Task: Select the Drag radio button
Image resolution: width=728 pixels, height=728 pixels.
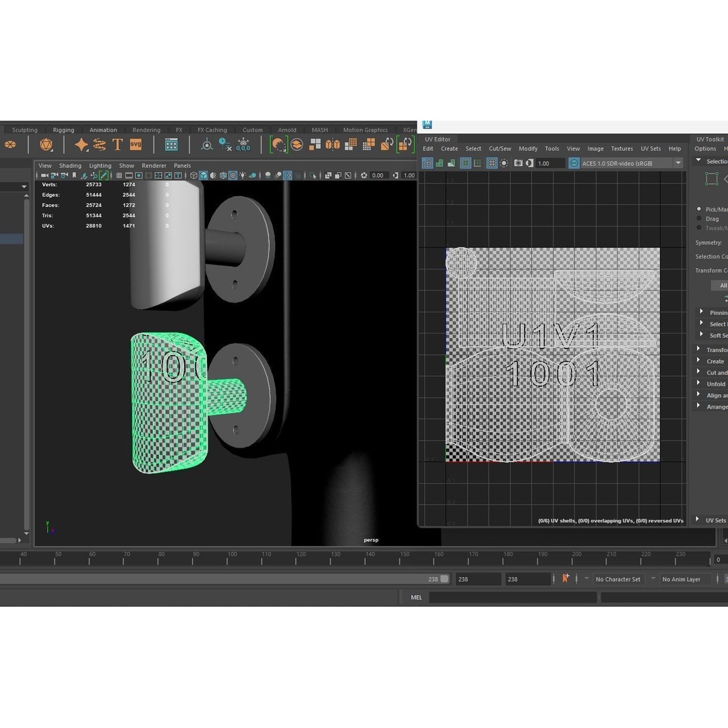Action: click(699, 219)
